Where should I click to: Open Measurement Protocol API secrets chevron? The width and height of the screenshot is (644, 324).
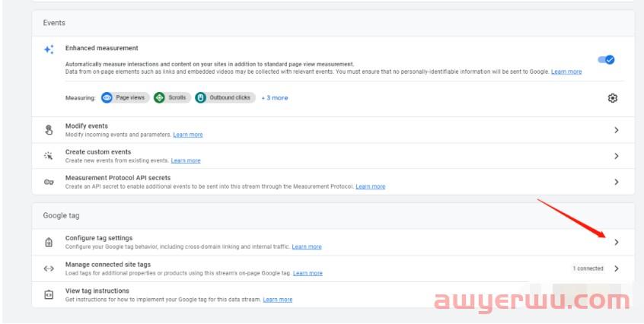click(617, 182)
